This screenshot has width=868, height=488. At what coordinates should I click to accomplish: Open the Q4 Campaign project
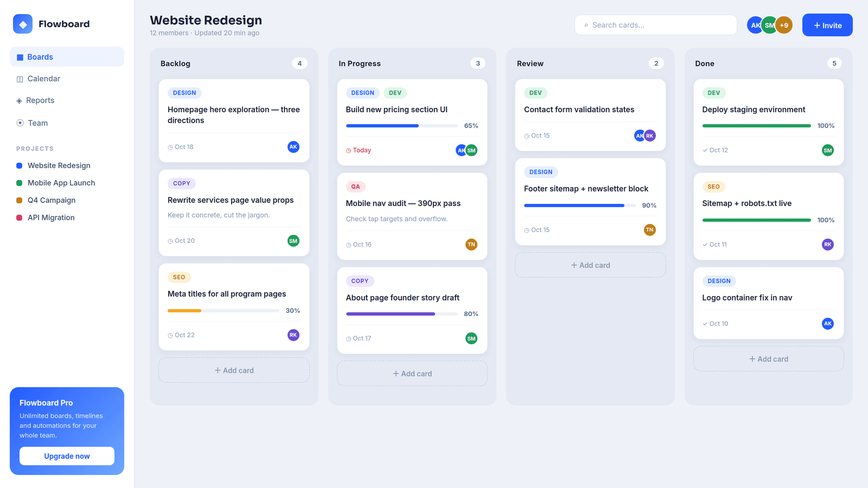(67, 200)
